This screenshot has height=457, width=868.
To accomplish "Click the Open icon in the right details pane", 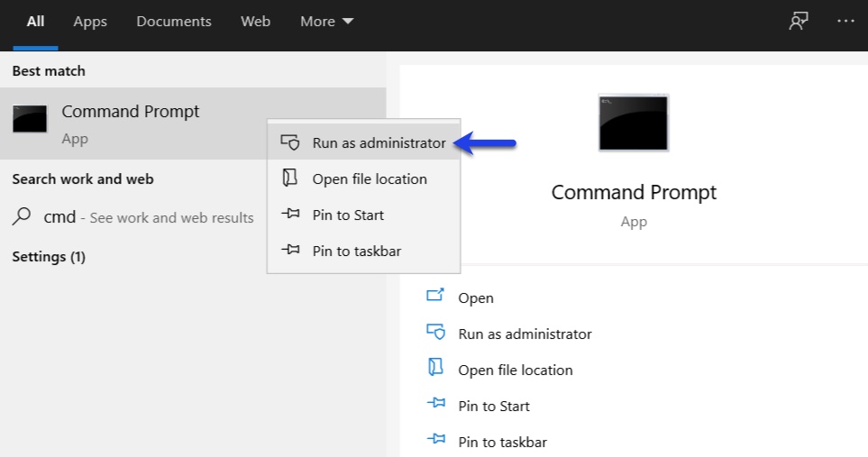I will pos(435,295).
